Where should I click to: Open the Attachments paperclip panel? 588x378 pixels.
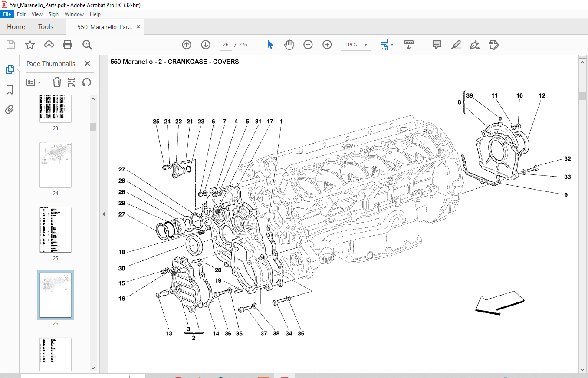click(x=10, y=109)
